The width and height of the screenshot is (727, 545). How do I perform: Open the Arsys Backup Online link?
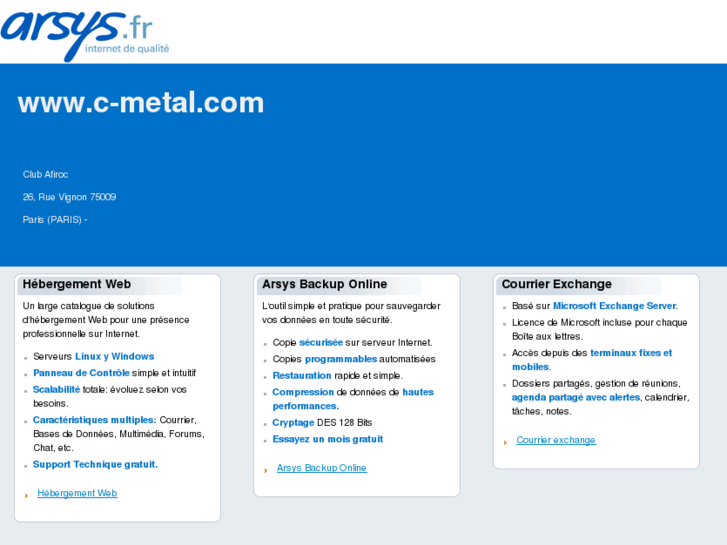[322, 468]
